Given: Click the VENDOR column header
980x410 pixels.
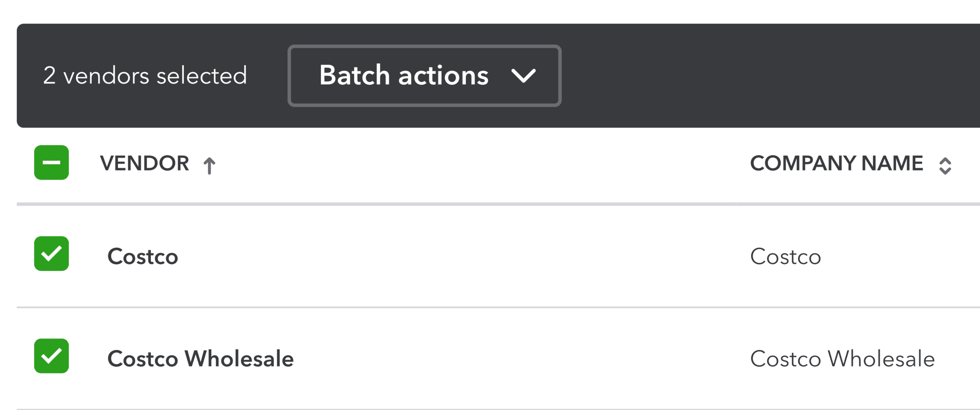Looking at the screenshot, I should [x=145, y=164].
